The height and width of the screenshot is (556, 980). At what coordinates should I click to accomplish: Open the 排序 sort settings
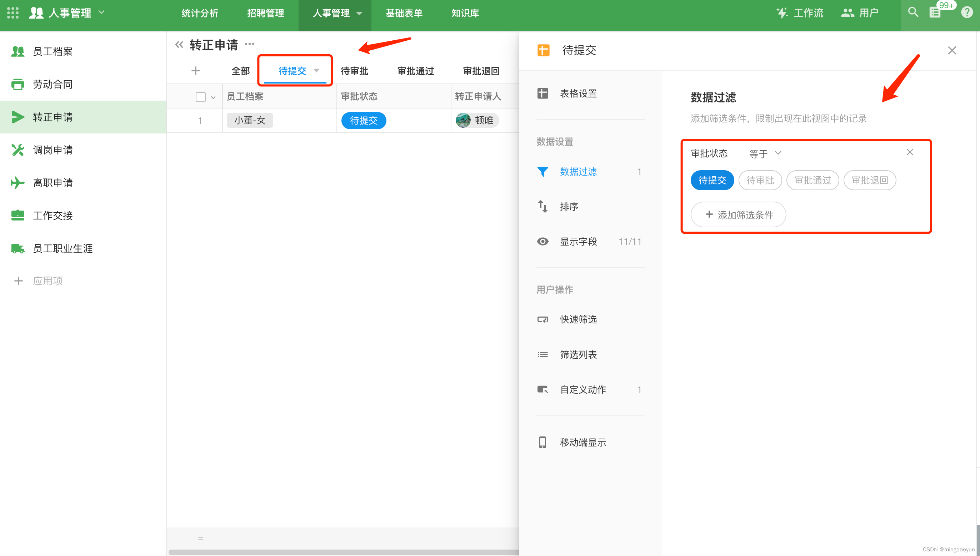[x=569, y=207]
